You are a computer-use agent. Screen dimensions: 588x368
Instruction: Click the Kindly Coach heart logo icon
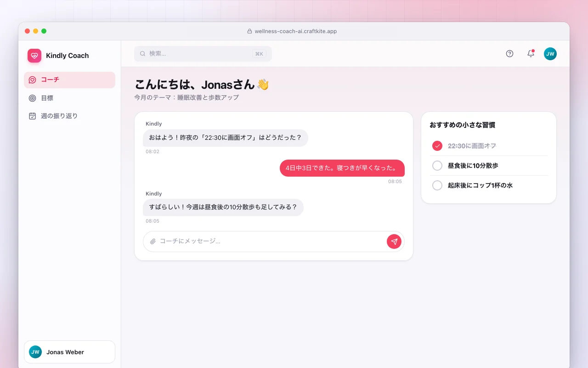click(x=34, y=56)
